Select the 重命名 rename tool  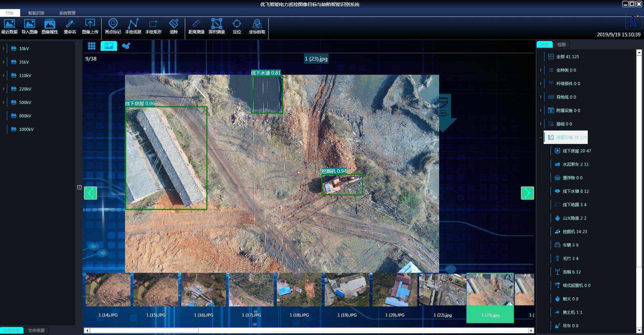click(x=70, y=27)
